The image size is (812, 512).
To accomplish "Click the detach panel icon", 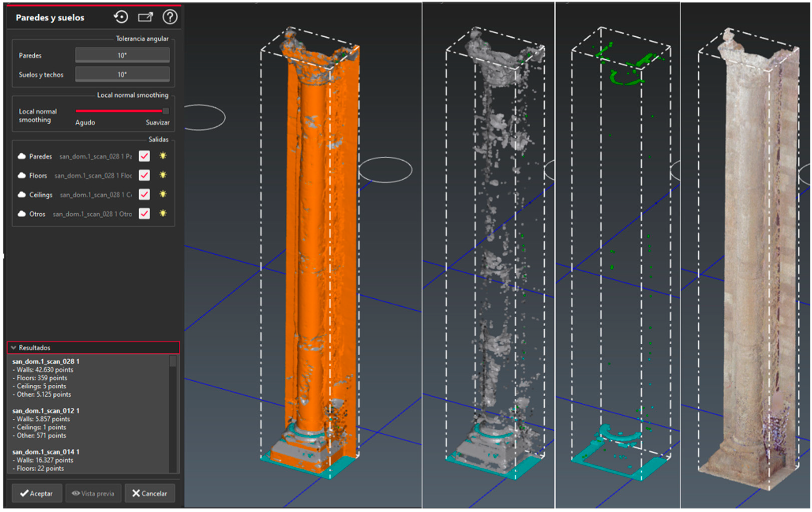I will 146,17.
